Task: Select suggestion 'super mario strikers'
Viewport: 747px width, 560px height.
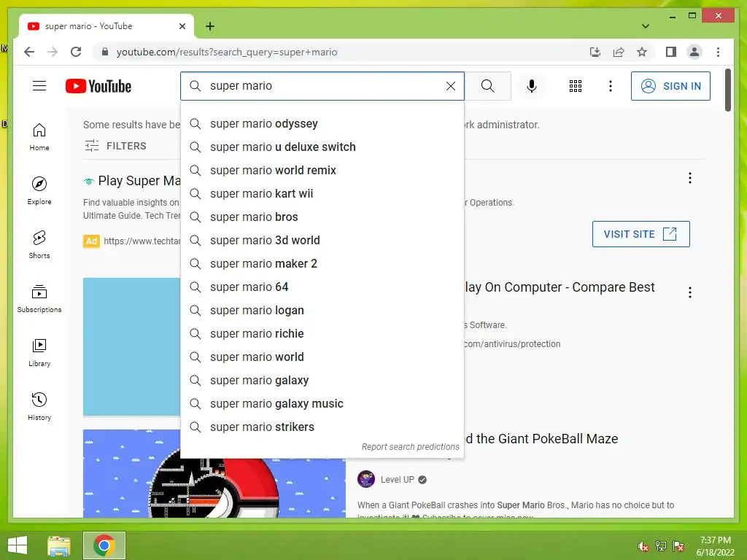Action: click(x=322, y=427)
